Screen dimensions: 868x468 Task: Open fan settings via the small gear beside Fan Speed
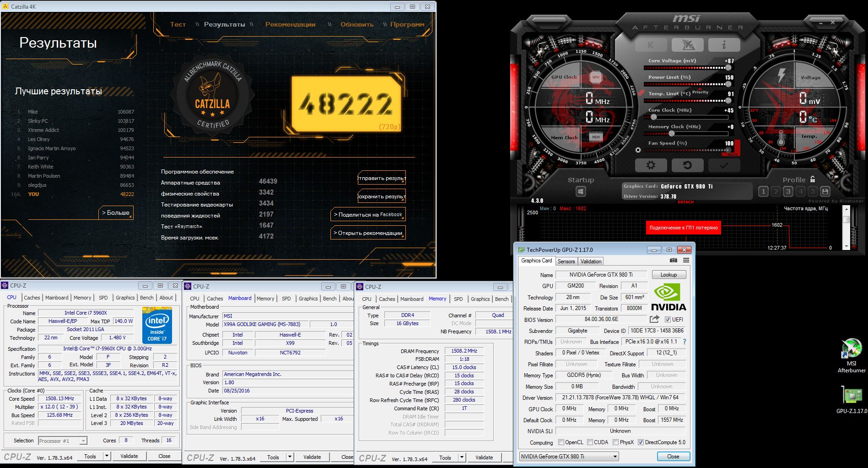coord(638,150)
